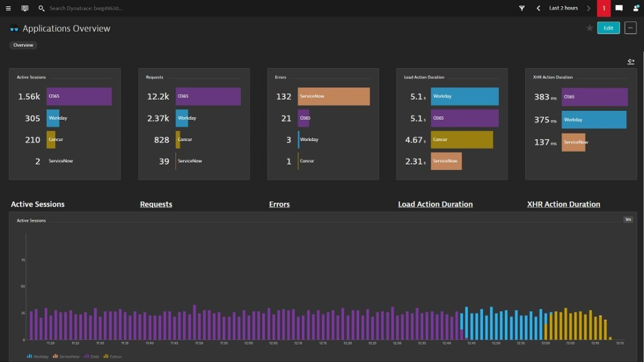Image resolution: width=644 pixels, height=362 pixels.
Task: Select O365 bar in Requests tile
Action: coord(208,96)
